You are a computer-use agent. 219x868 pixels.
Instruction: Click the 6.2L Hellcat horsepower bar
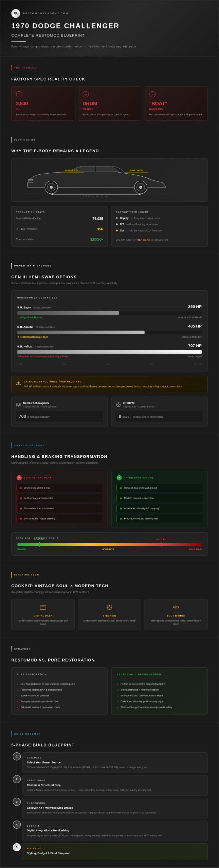tap(109, 352)
